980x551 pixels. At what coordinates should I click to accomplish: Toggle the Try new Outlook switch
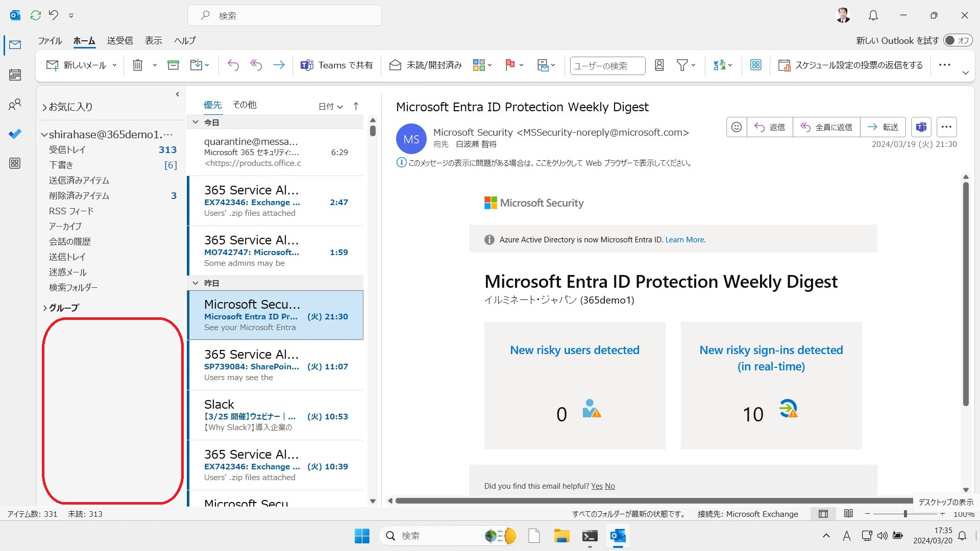coord(958,40)
